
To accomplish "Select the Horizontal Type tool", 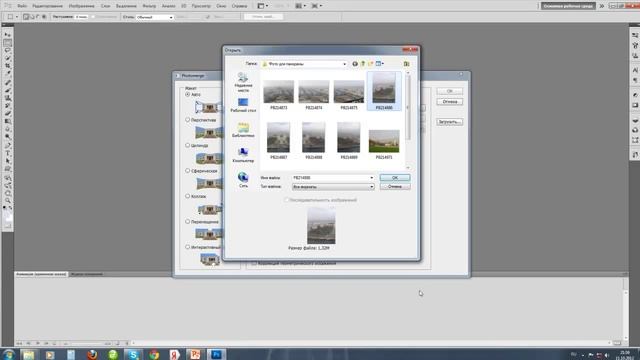I will coord(8,153).
